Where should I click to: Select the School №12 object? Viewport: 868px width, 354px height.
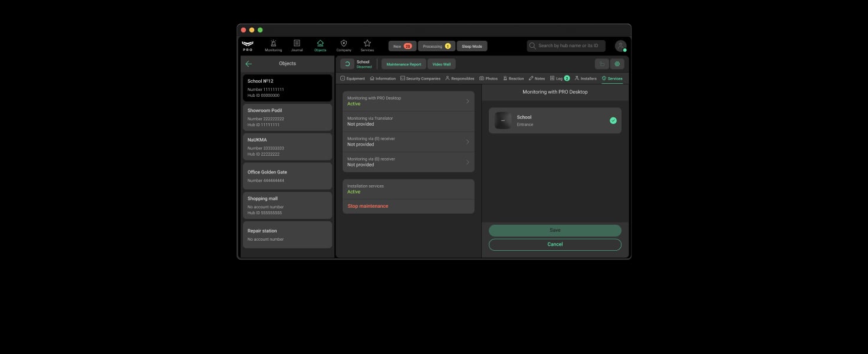(x=287, y=87)
